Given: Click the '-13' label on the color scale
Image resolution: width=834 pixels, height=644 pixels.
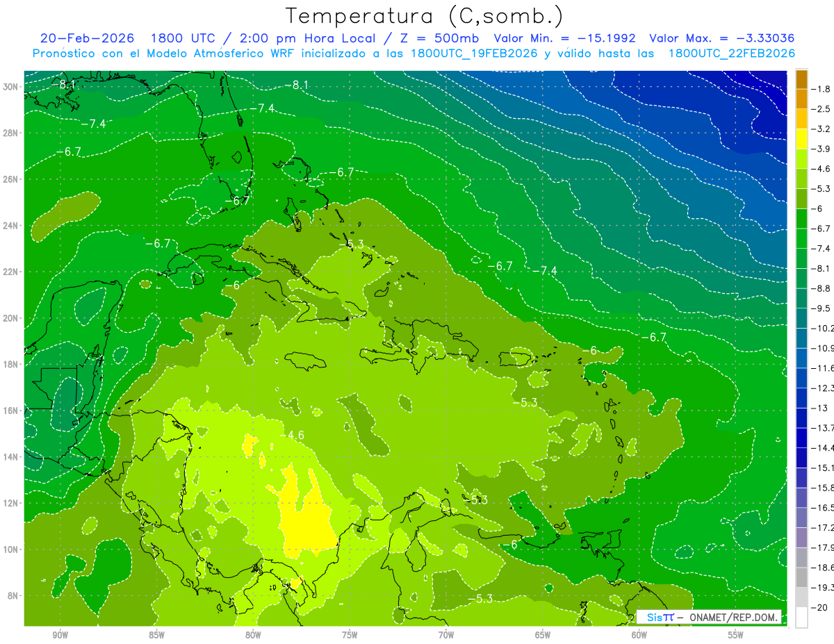Looking at the screenshot, I should tap(820, 408).
